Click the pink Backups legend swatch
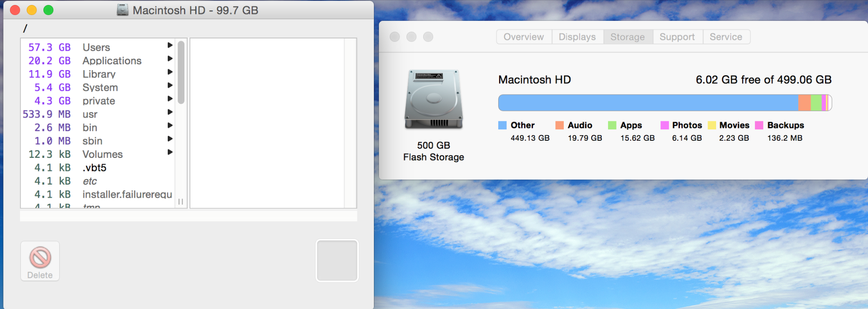Viewport: 868px width, 309px height. tap(759, 125)
